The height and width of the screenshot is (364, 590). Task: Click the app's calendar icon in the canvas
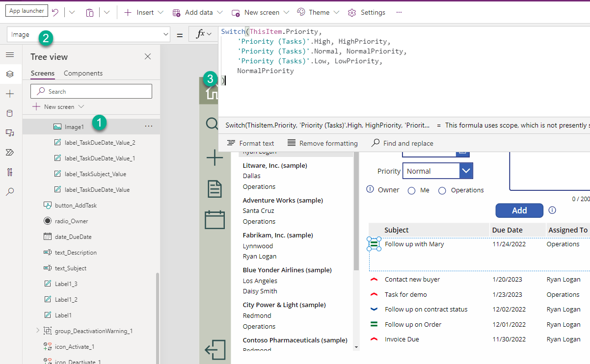pyautogui.click(x=215, y=219)
